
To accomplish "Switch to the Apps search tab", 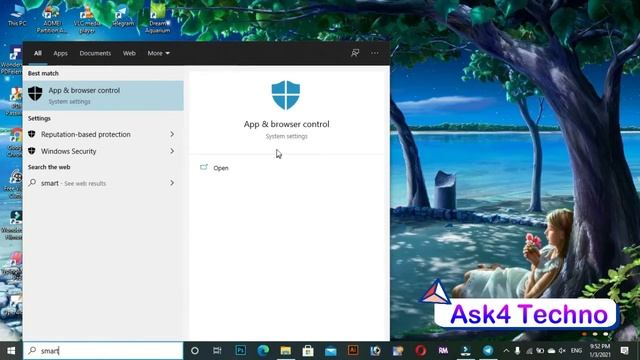I will click(60, 53).
